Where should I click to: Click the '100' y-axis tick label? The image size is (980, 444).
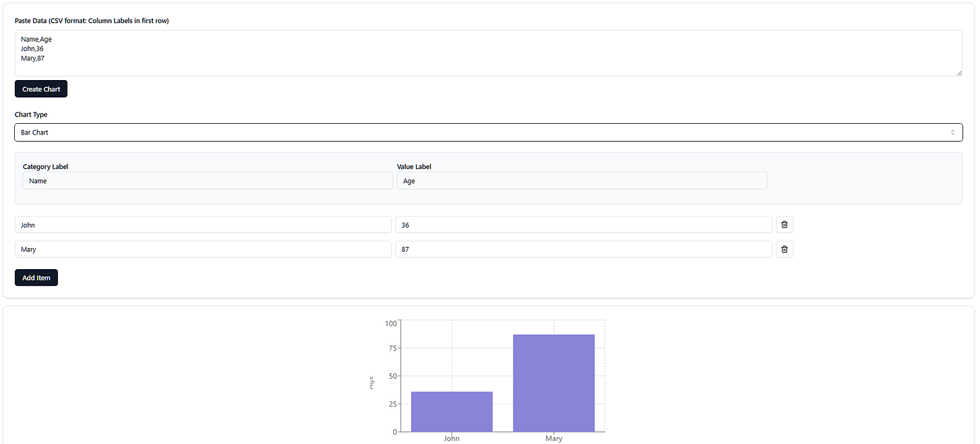point(391,324)
